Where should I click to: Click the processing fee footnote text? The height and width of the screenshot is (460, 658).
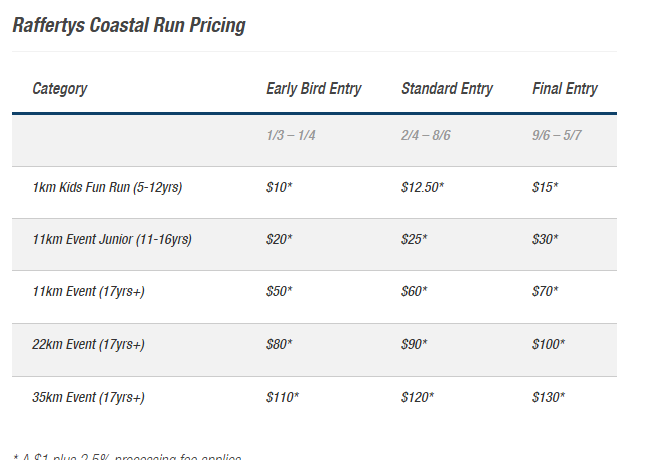pyautogui.click(x=127, y=457)
